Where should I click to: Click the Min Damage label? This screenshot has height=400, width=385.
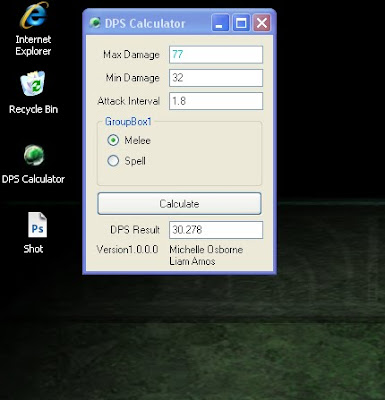pos(133,78)
